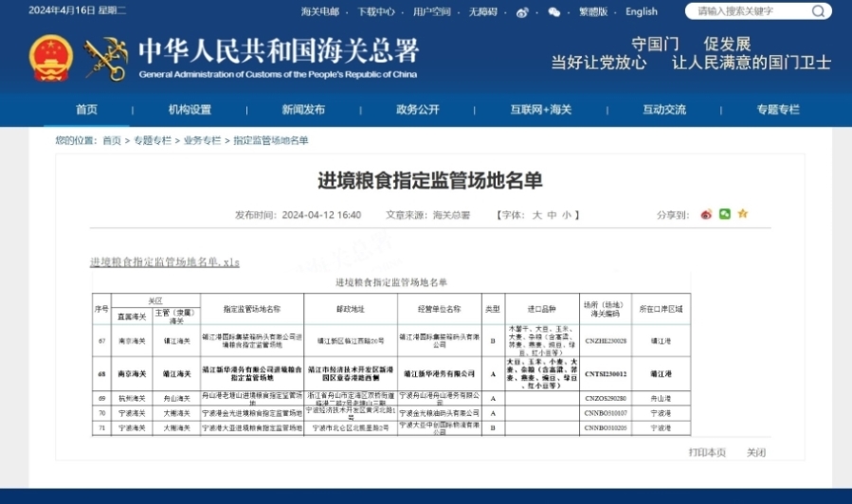The image size is (852, 504).
Task: Click the publish time 2024-04-12 16:40
Action: point(321,215)
